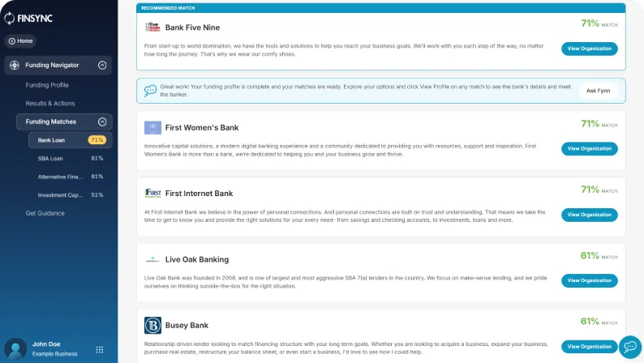Open the apps grid icon beside John Doe
This screenshot has width=644, height=363.
(x=100, y=349)
